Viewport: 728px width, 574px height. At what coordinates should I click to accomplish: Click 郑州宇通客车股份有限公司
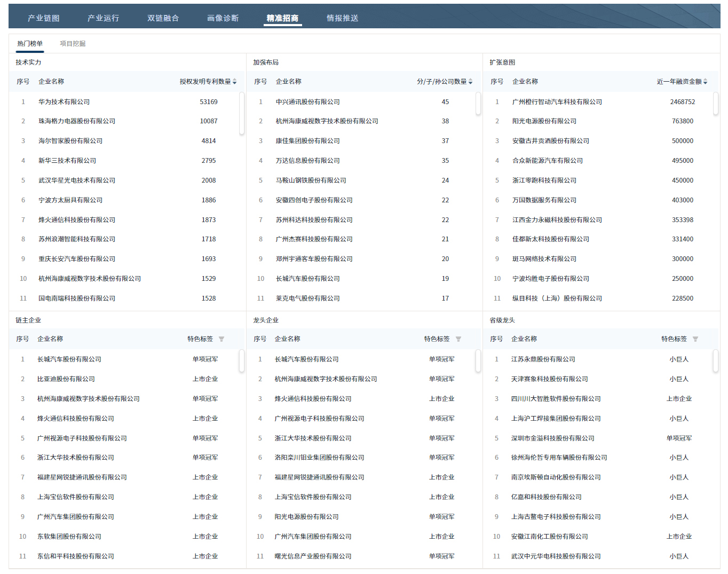(x=314, y=259)
